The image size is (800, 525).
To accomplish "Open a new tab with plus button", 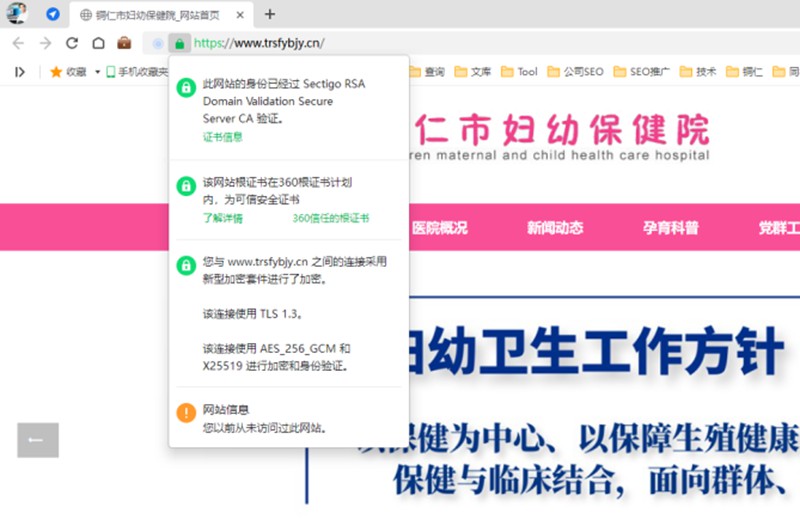I will (x=269, y=14).
